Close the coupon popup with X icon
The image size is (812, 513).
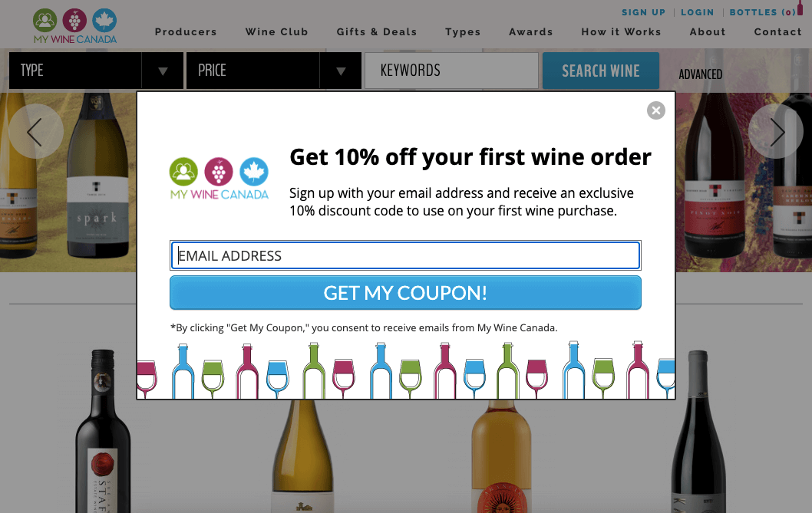click(655, 110)
